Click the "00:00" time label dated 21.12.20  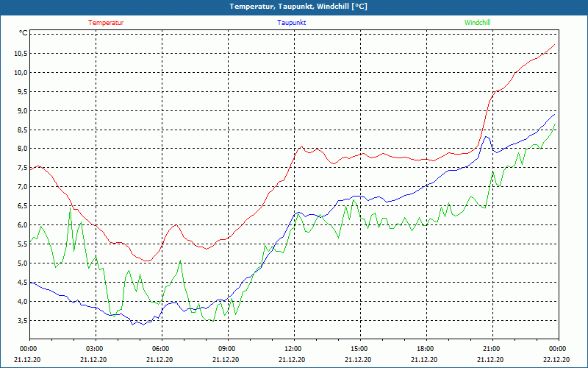pyautogui.click(x=29, y=349)
